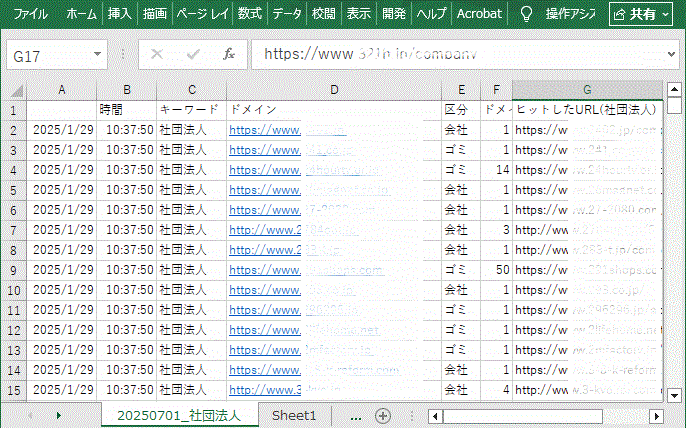Select column G header
Viewport: 686px width, 428px height.
[587, 90]
